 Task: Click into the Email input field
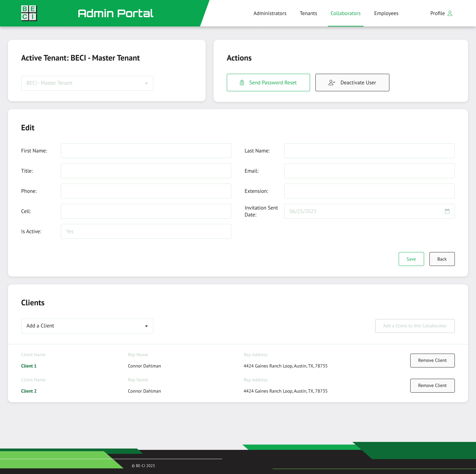(369, 171)
